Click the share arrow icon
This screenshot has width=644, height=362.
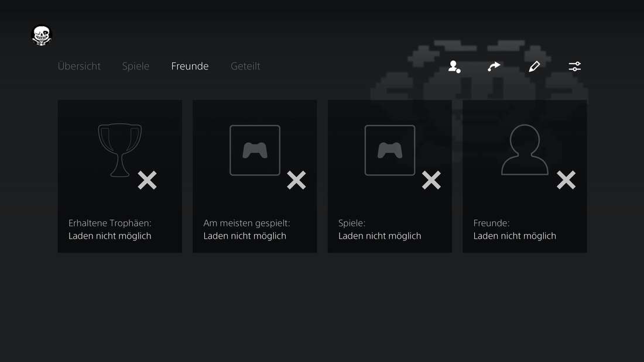(x=494, y=67)
